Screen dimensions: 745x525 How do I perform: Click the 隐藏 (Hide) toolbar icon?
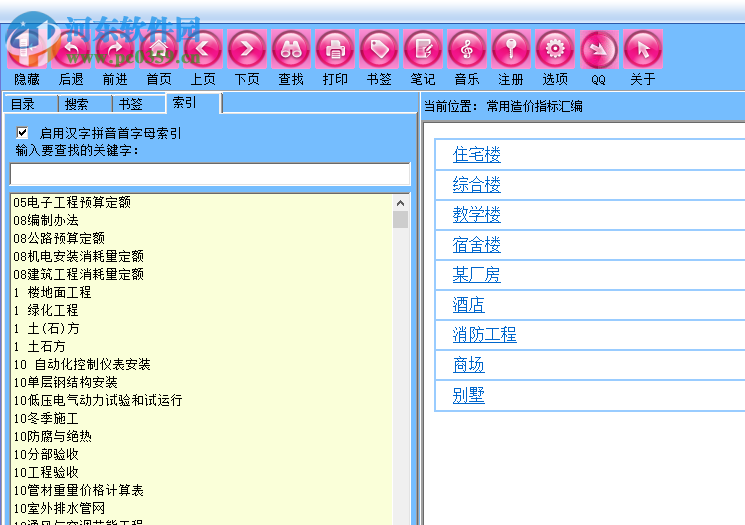point(27,48)
